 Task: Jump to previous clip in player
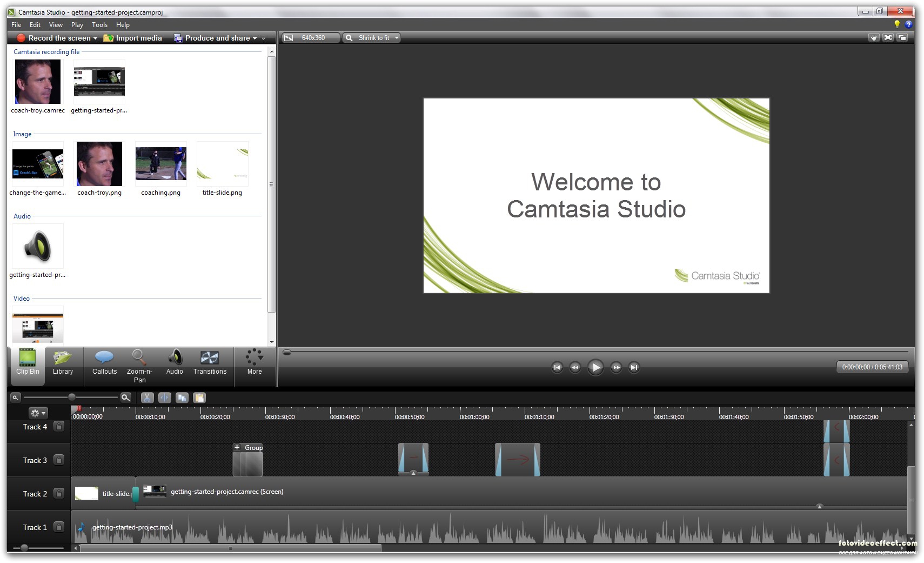pyautogui.click(x=557, y=367)
